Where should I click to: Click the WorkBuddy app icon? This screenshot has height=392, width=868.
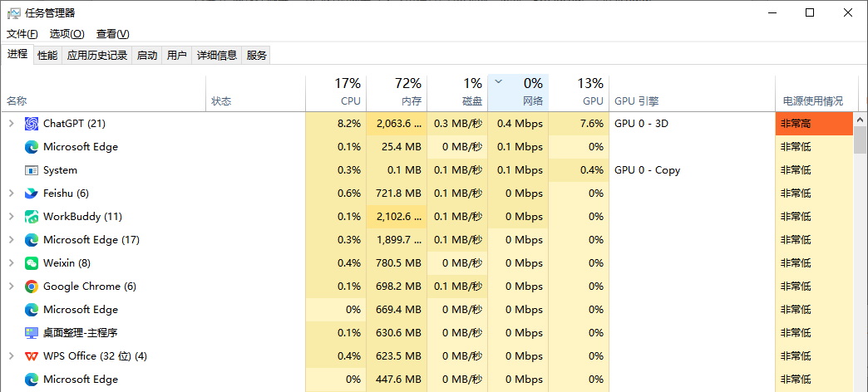32,217
